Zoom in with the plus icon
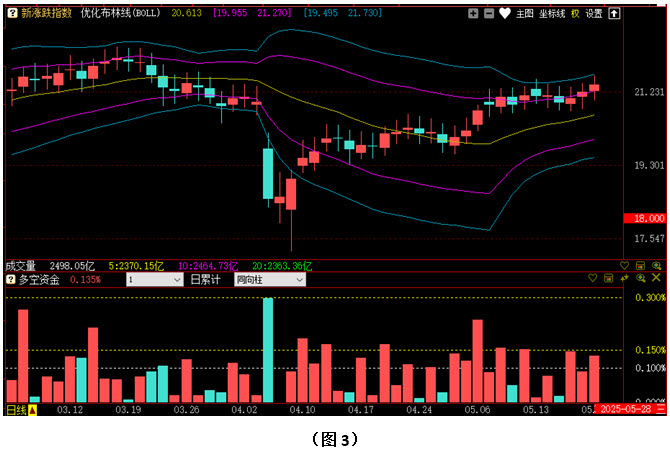This screenshot has height=458, width=670. click(x=473, y=14)
